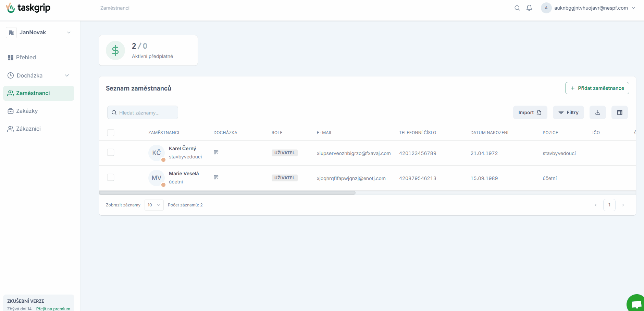This screenshot has height=311, width=644.
Task: Go to Zakázky in the sidebar
Action: tap(27, 111)
